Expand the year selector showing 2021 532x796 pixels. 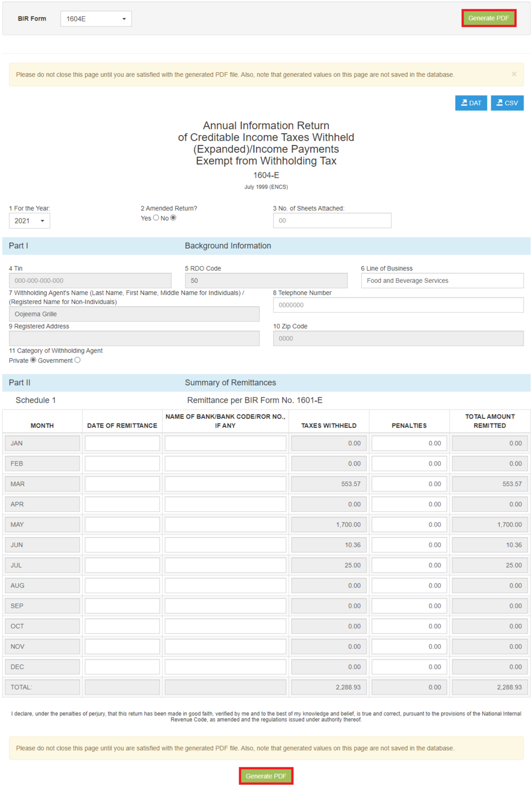tap(29, 220)
